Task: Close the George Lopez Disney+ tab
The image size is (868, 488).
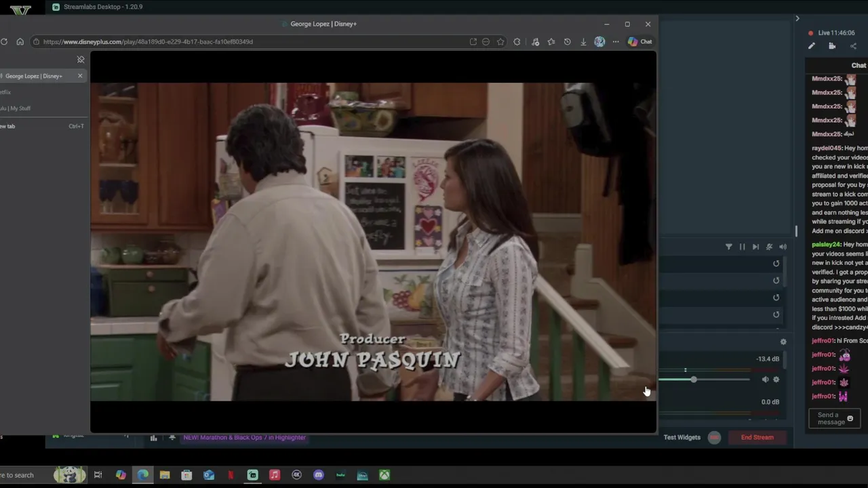Action: click(80, 76)
